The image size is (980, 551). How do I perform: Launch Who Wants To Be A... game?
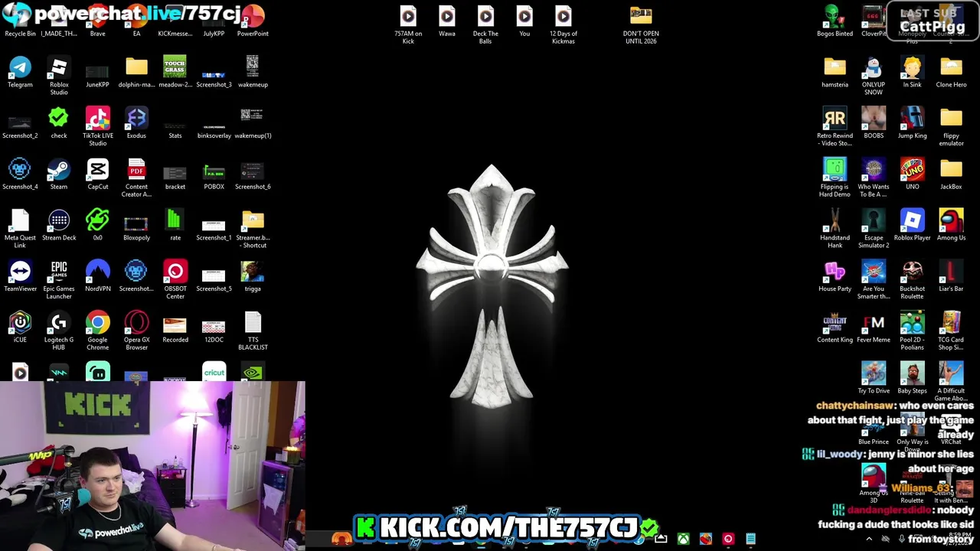point(874,178)
